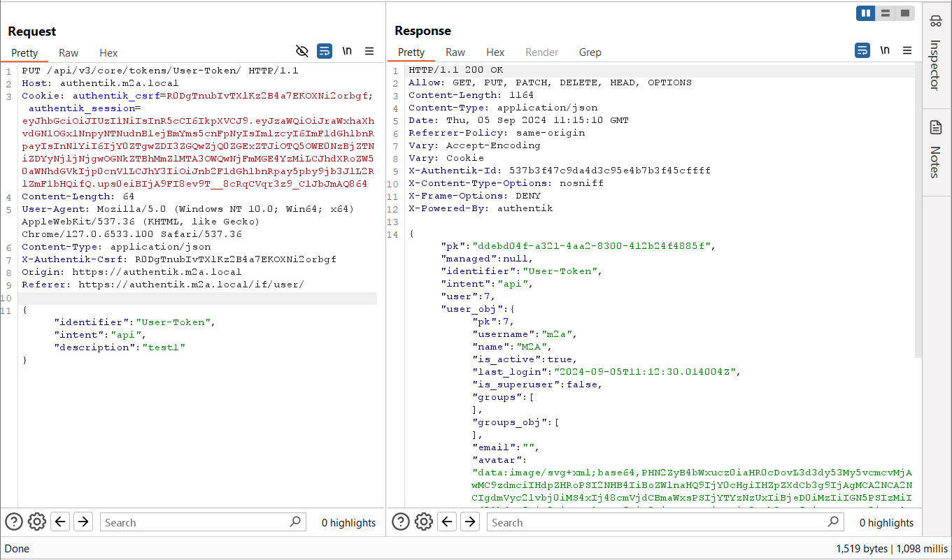Click Content-Length: 64 header in Request
This screenshot has width=952, height=560.
78,196
